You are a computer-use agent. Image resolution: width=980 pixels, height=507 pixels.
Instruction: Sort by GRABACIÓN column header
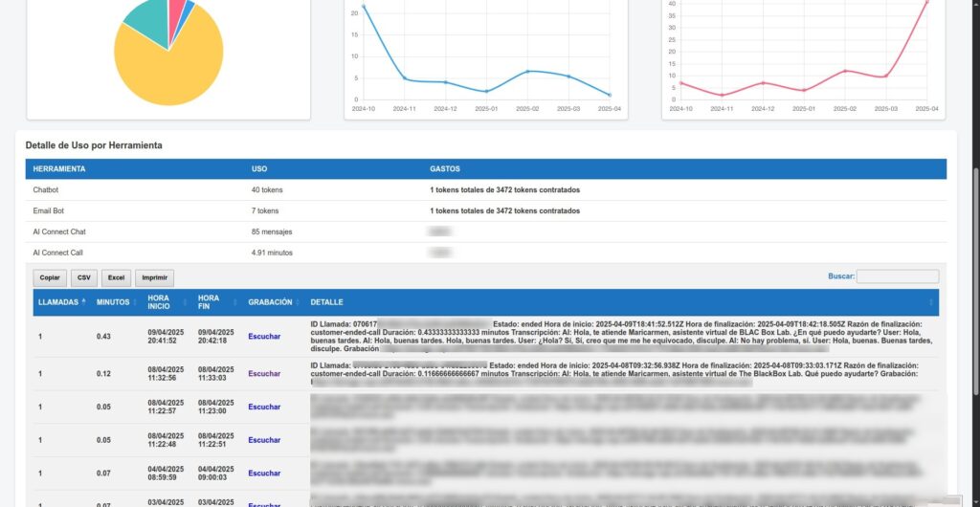pyautogui.click(x=274, y=302)
